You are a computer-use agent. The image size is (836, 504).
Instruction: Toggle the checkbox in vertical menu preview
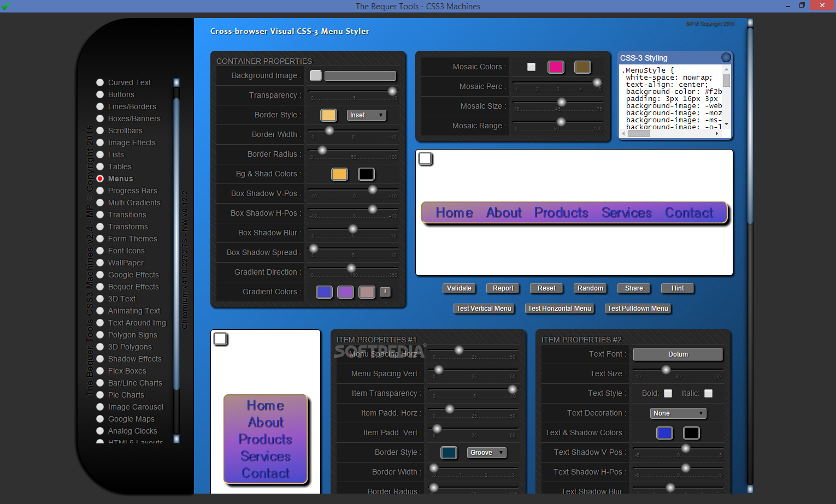(x=221, y=339)
